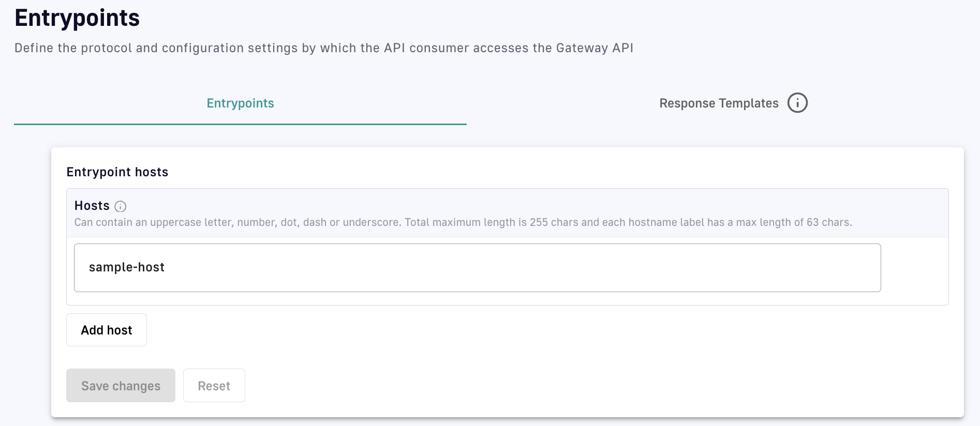The height and width of the screenshot is (426, 980).
Task: Switch to the Entrypoints tab
Action: pyautogui.click(x=240, y=103)
